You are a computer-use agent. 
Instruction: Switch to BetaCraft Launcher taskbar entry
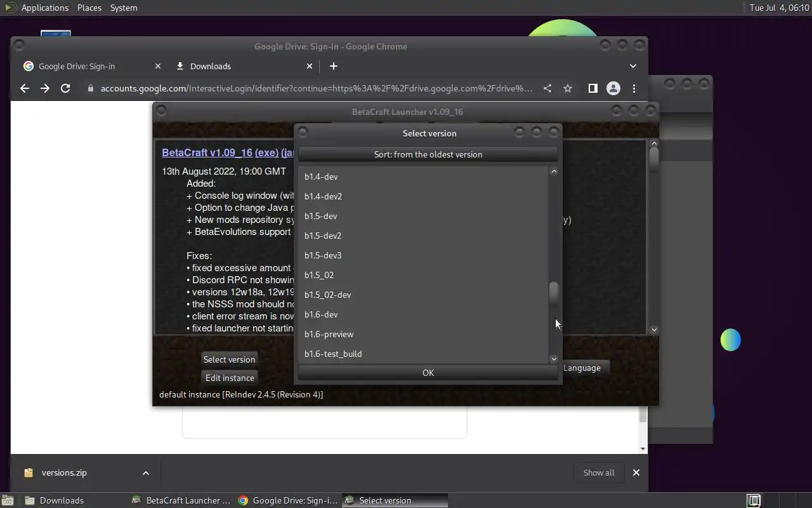[181, 500]
